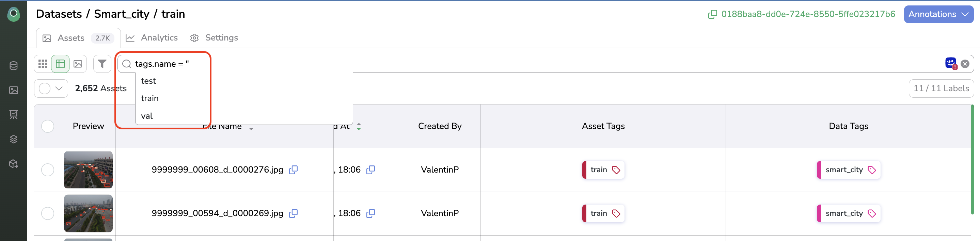Toggle the select-all checkbox in table header
Screen dimensions: 980x241
pyautogui.click(x=48, y=126)
